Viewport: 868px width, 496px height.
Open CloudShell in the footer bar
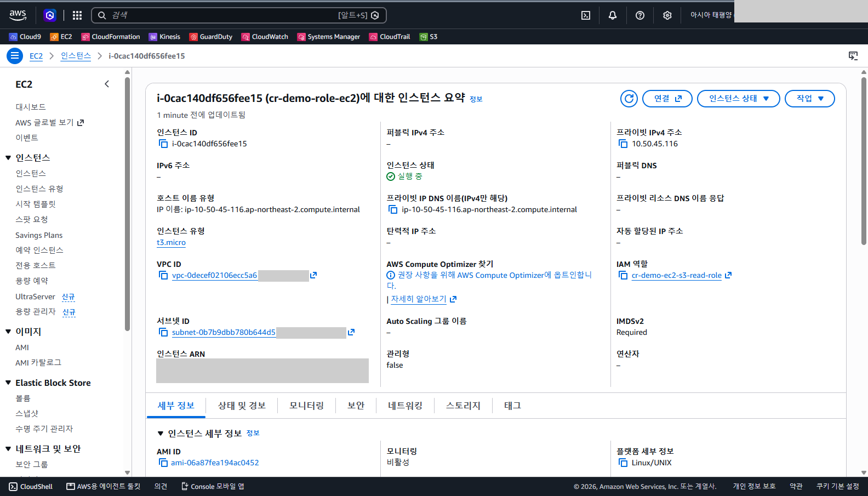(31, 487)
